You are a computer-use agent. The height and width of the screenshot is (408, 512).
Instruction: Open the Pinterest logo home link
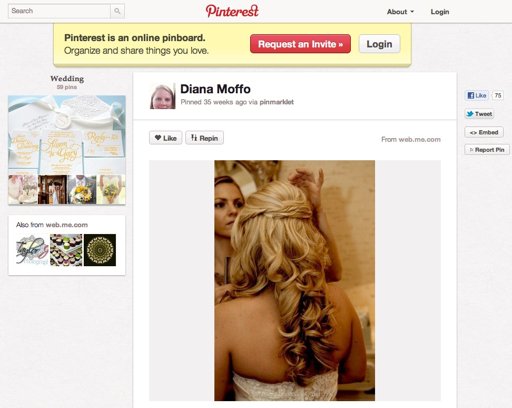(232, 11)
